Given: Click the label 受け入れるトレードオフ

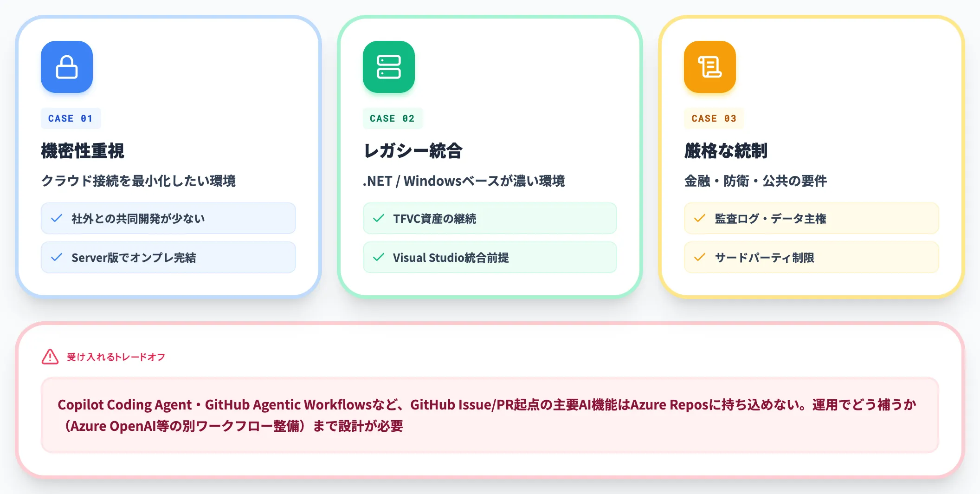Looking at the screenshot, I should (116, 357).
